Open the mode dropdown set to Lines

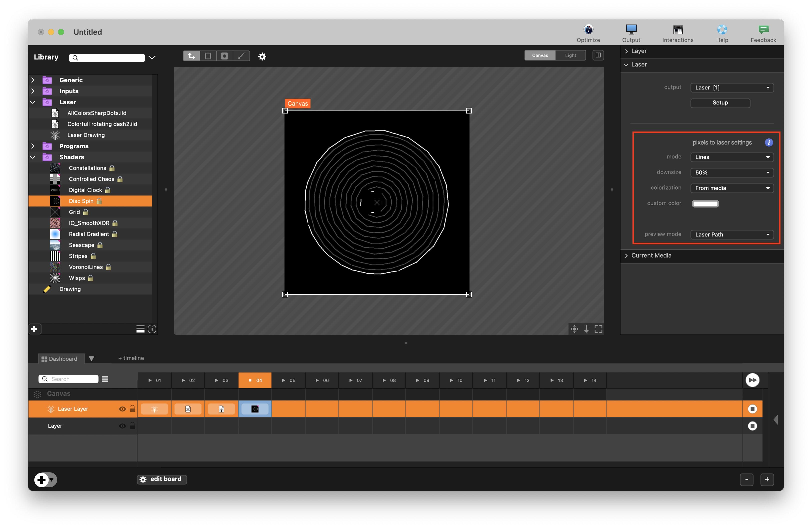(x=732, y=157)
